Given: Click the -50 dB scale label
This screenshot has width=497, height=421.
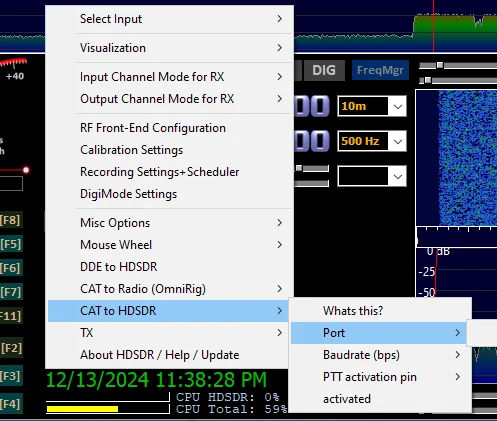Looking at the screenshot, I should pyautogui.click(x=427, y=293).
